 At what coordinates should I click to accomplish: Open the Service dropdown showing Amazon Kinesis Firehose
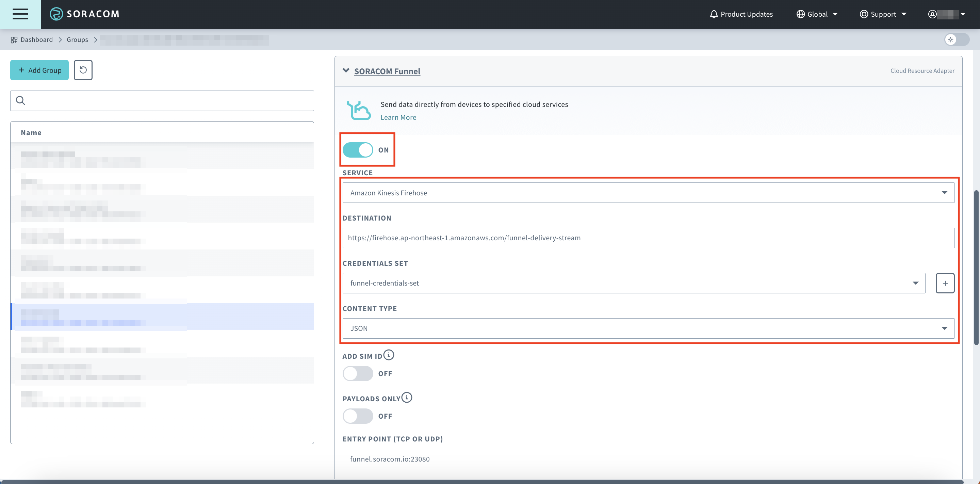click(x=648, y=193)
